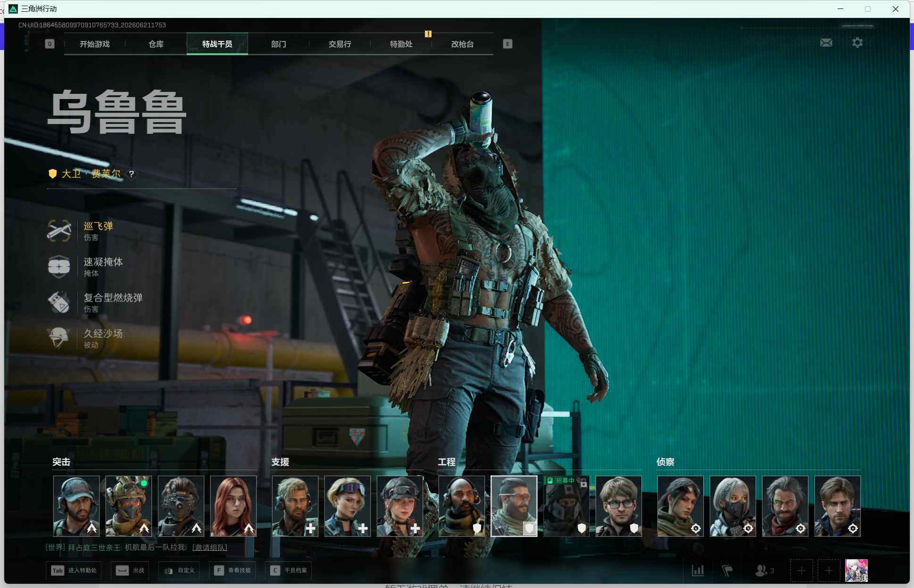914x588 pixels.
Task: Open the statistics bar-chart icon
Action: pos(698,571)
